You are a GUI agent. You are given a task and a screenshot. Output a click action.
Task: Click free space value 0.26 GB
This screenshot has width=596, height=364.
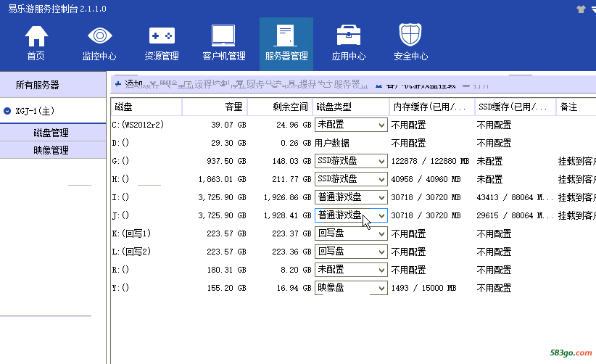tap(296, 144)
